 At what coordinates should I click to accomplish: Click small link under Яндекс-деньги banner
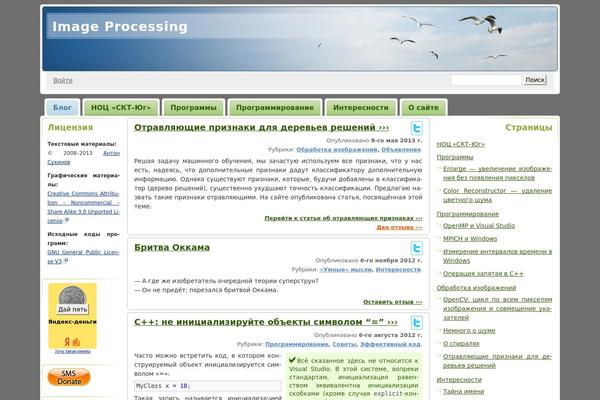72,351
